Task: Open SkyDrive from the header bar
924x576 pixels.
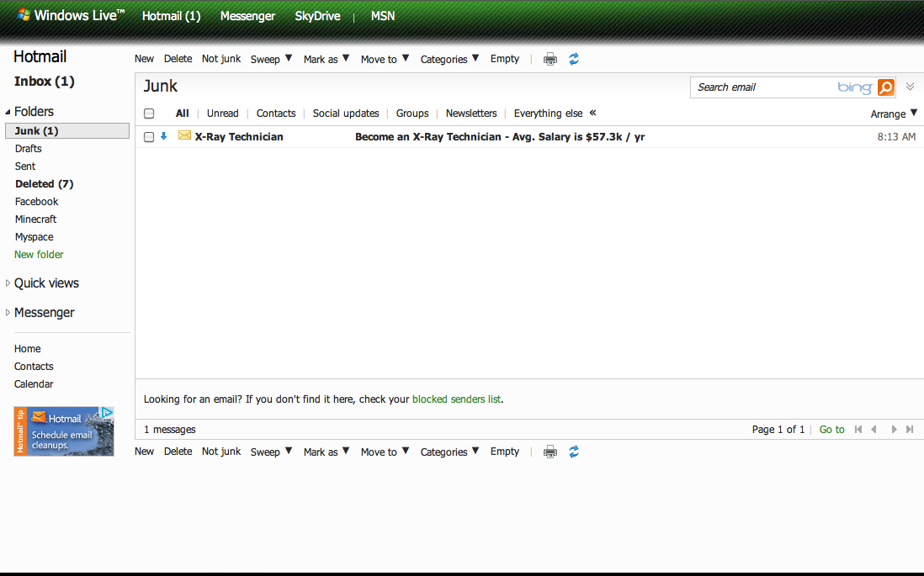Action: (x=317, y=16)
